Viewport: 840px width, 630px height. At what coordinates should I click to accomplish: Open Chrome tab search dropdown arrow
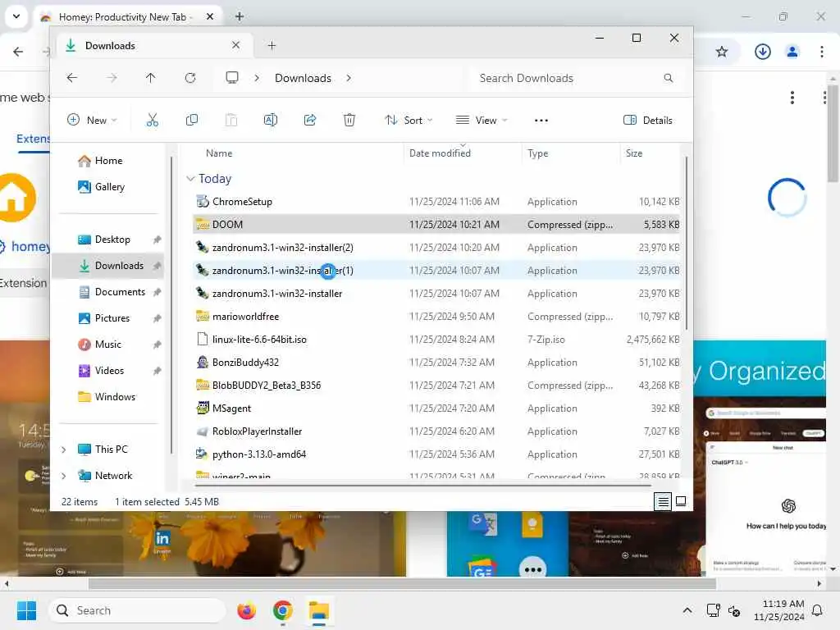[16, 16]
